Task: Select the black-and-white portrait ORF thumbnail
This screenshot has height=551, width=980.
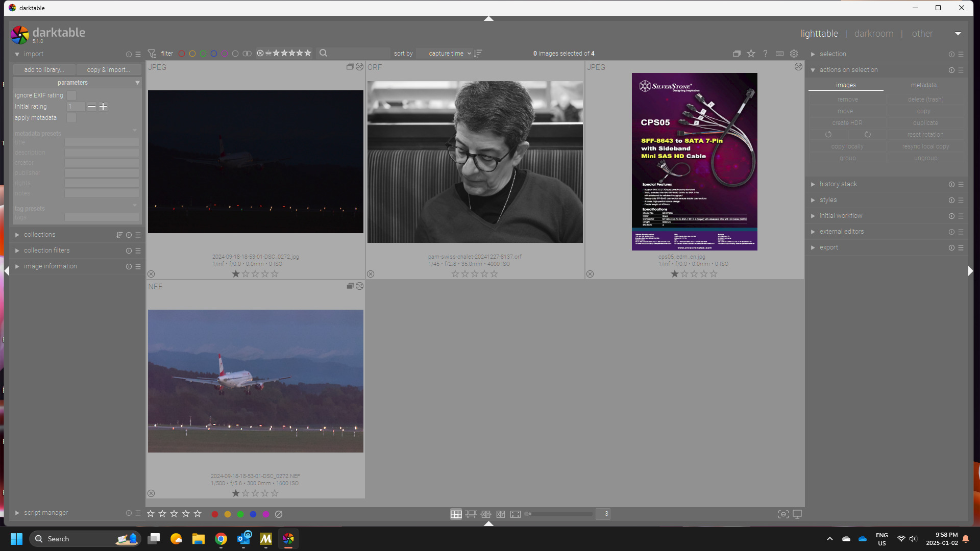Action: (475, 162)
